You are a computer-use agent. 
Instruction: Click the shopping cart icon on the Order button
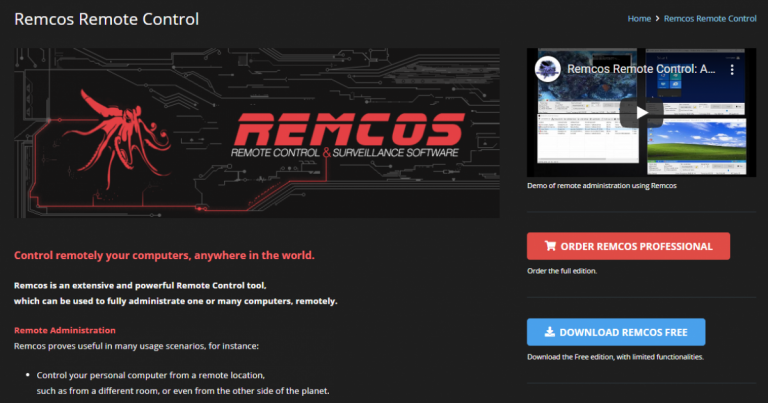pyautogui.click(x=551, y=246)
